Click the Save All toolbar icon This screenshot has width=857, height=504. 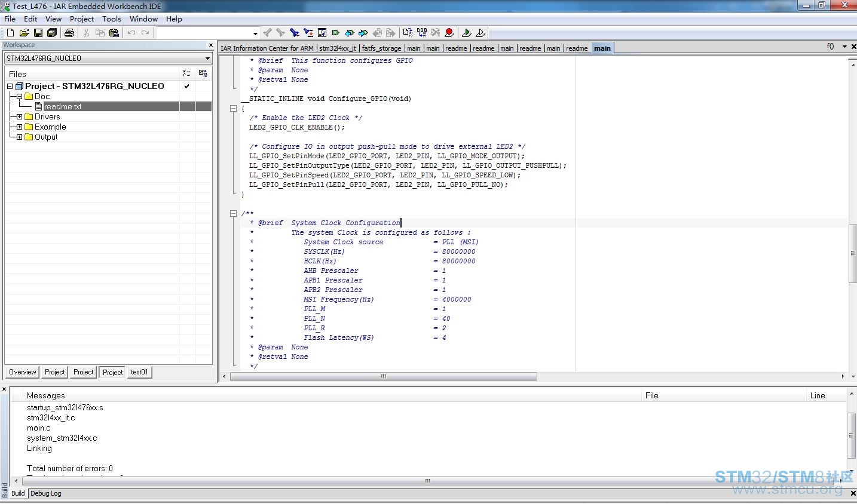(x=52, y=33)
